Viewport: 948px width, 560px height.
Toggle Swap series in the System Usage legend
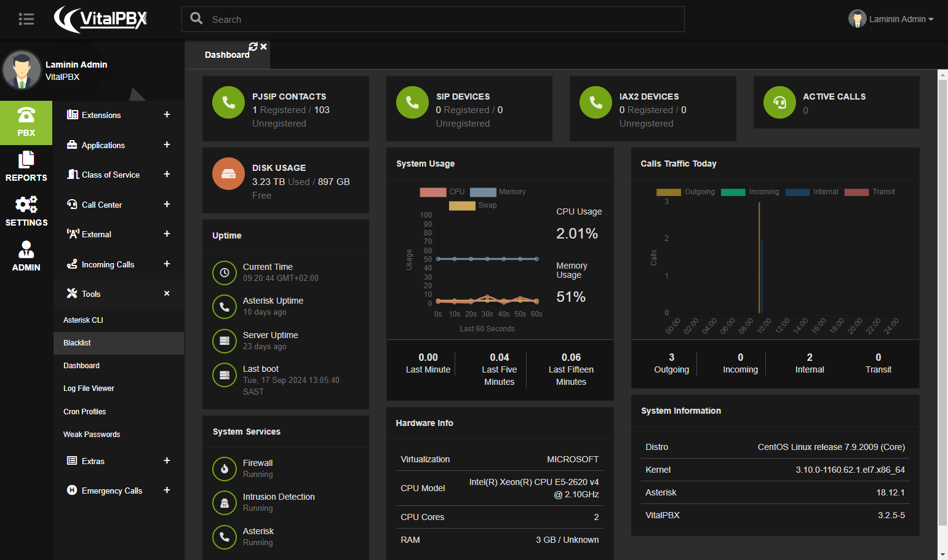(472, 205)
